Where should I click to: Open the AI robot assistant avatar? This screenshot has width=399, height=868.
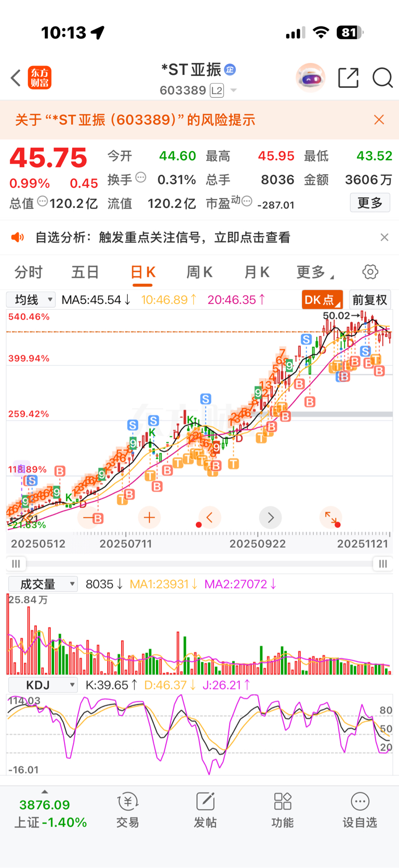310,78
